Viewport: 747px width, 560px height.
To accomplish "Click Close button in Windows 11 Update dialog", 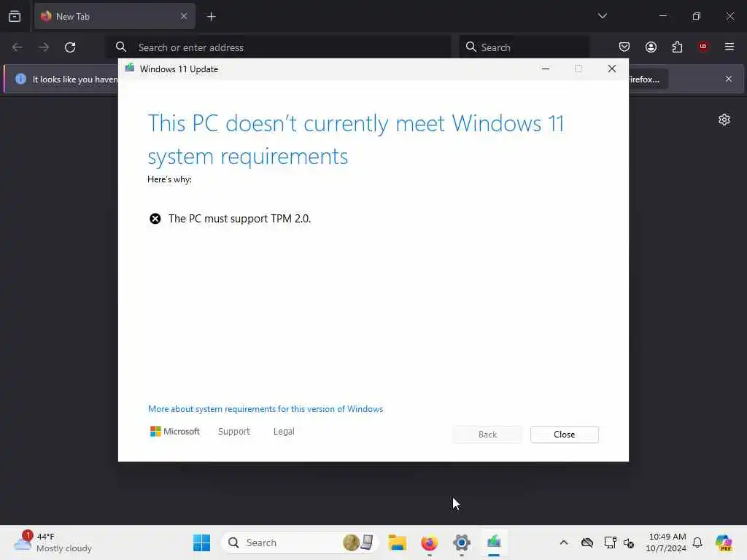I will (564, 435).
